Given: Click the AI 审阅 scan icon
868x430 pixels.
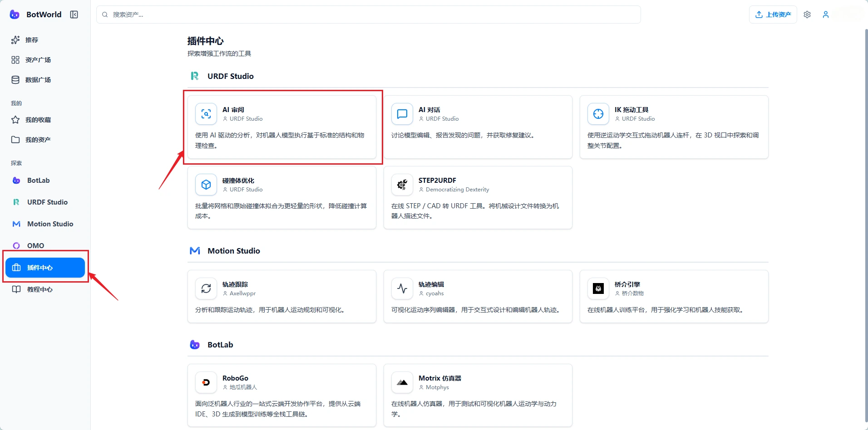Looking at the screenshot, I should [x=206, y=114].
